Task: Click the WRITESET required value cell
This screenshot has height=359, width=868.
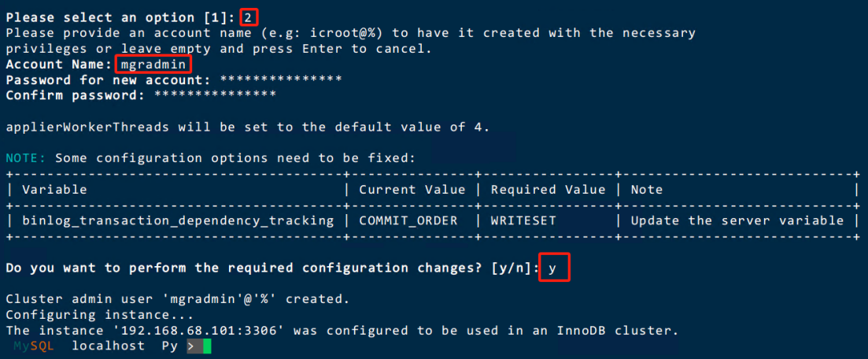Action: (523, 220)
